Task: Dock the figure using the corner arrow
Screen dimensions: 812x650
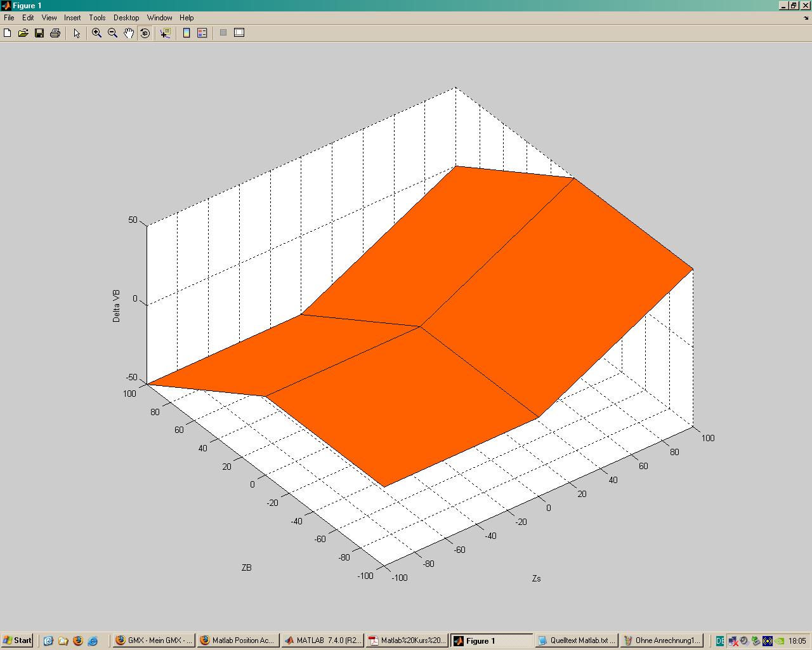Action: coord(806,18)
